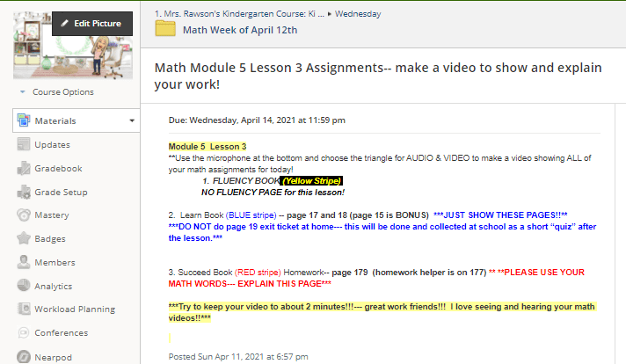Open Mrs. Rawson's Kindergarten Course breadcrumb
Viewport: 626px width, 364px height.
point(239,13)
